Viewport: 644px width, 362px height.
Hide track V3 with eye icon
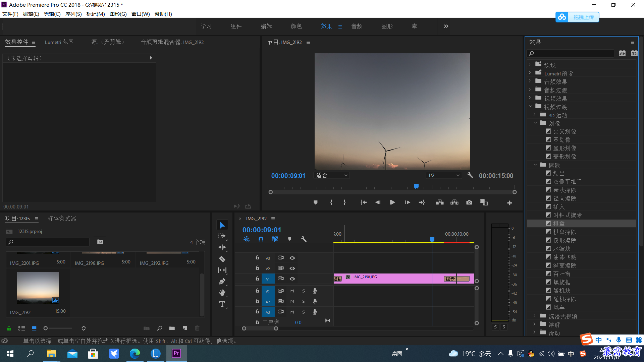(292, 258)
